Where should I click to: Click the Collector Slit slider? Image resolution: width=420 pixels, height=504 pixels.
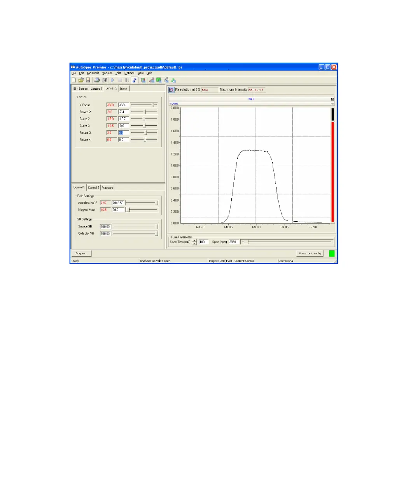coord(135,233)
